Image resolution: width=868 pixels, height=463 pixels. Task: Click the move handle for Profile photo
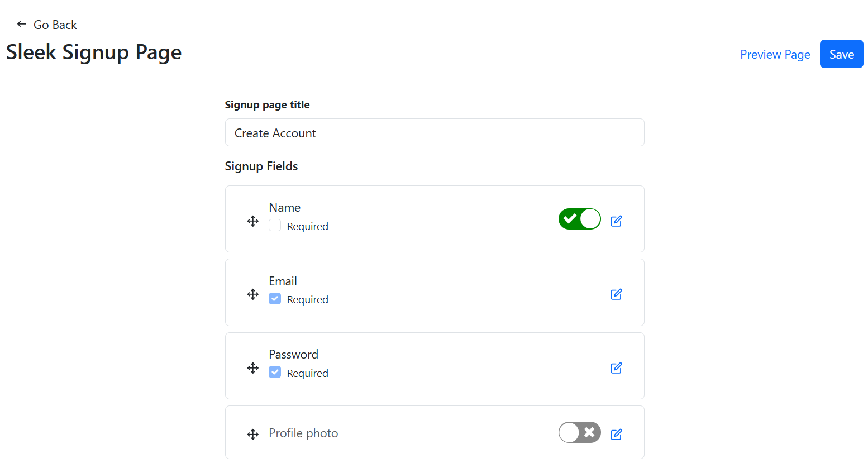click(253, 435)
